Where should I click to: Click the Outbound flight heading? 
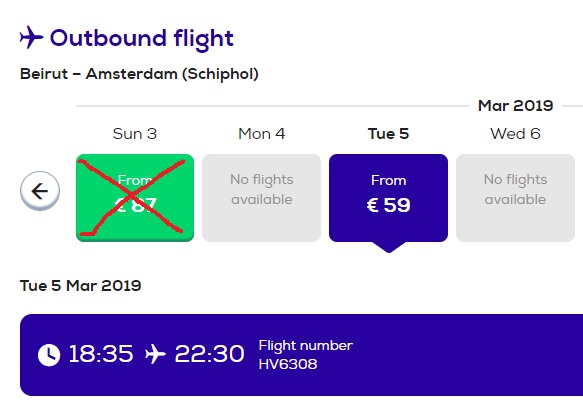(142, 38)
